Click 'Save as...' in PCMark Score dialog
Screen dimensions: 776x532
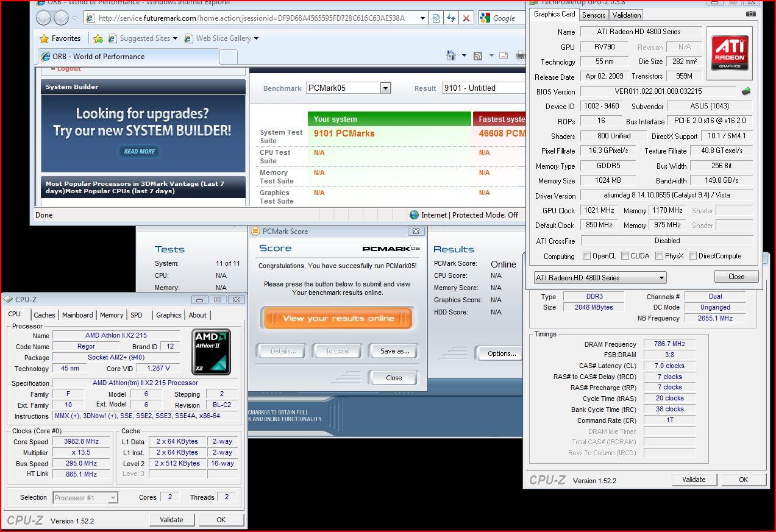click(394, 351)
